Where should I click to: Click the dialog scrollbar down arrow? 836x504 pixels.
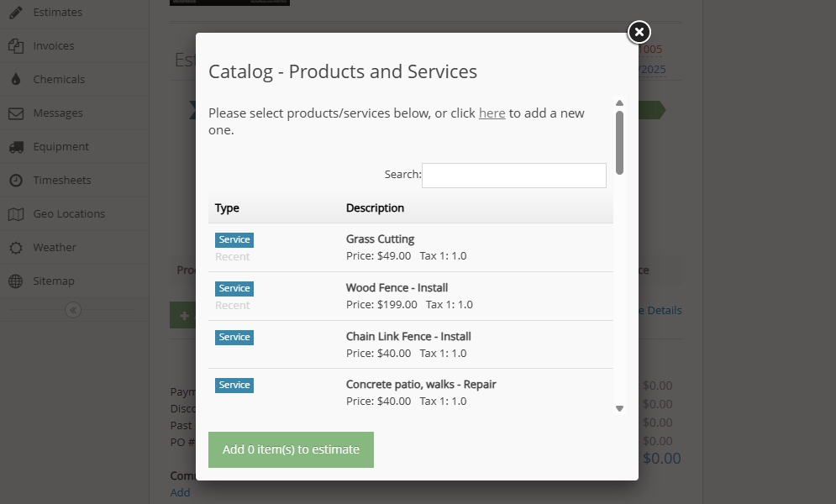click(619, 408)
